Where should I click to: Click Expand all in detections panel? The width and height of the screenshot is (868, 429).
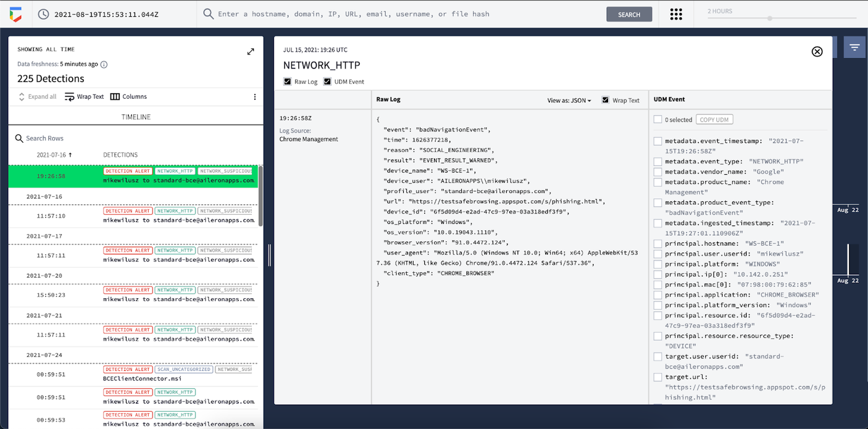(38, 96)
